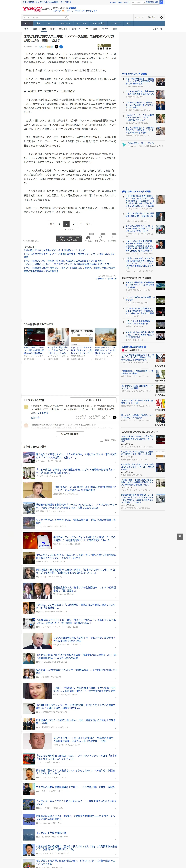Go to the previous page 前へ
Viewport: 186px width, 868px height.
tap(51, 224)
